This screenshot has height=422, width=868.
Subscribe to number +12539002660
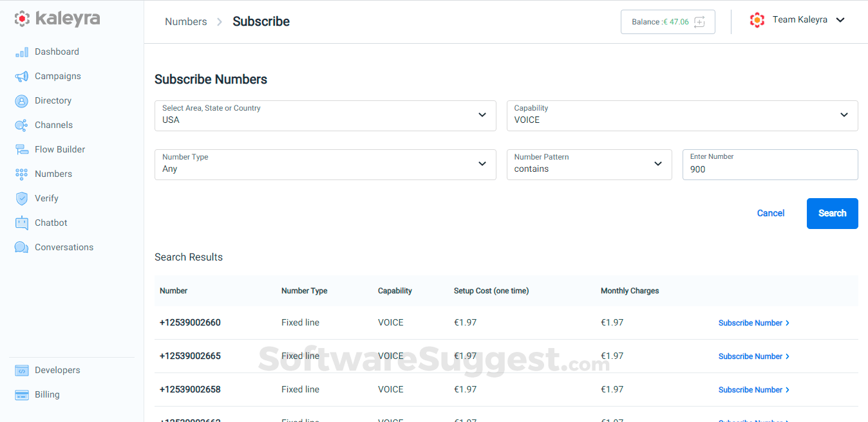coord(753,323)
